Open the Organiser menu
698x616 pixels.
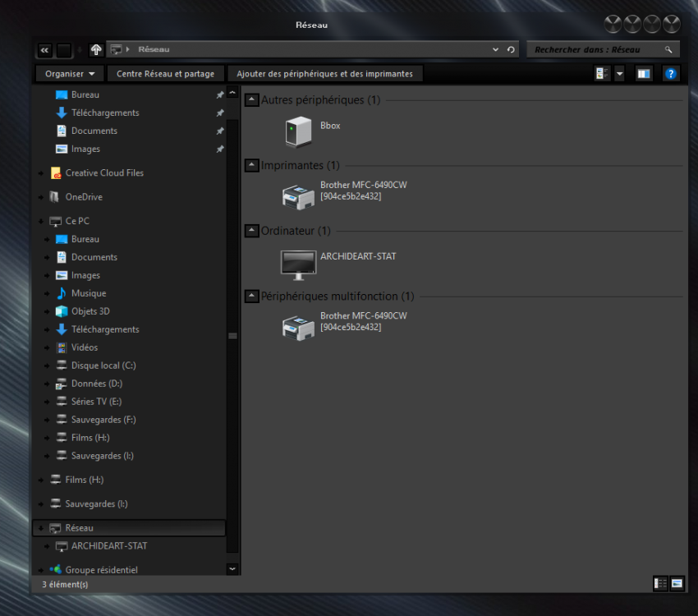(x=70, y=74)
